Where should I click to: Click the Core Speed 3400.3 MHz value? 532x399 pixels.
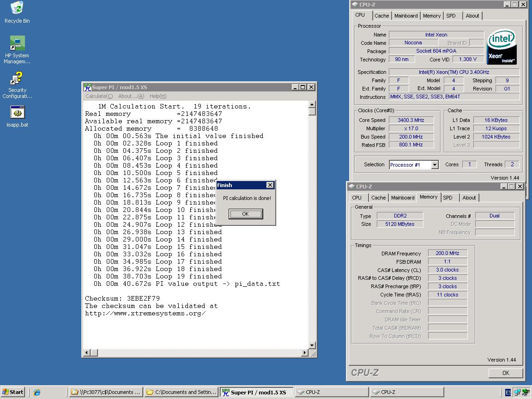coord(411,120)
